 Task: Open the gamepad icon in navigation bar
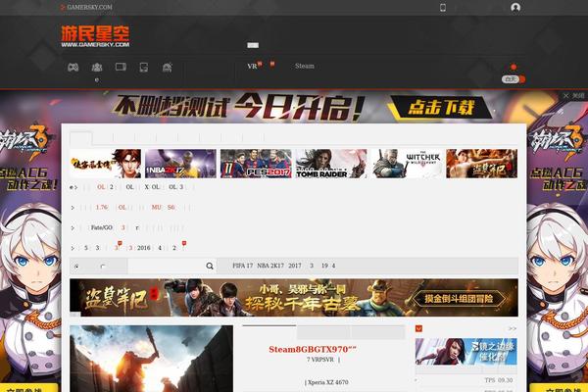tap(73, 68)
